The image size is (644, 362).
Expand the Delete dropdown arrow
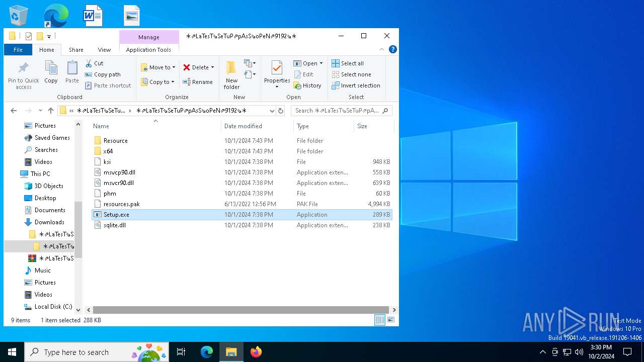click(x=212, y=67)
